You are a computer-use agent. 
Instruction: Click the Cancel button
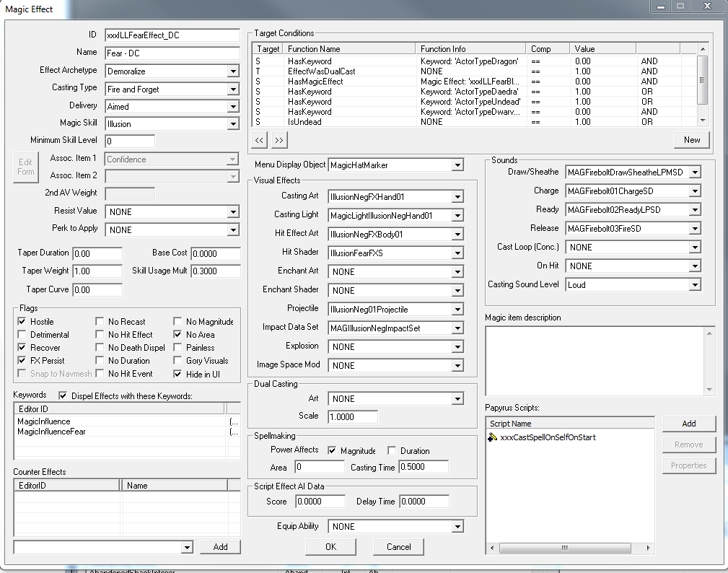point(399,547)
